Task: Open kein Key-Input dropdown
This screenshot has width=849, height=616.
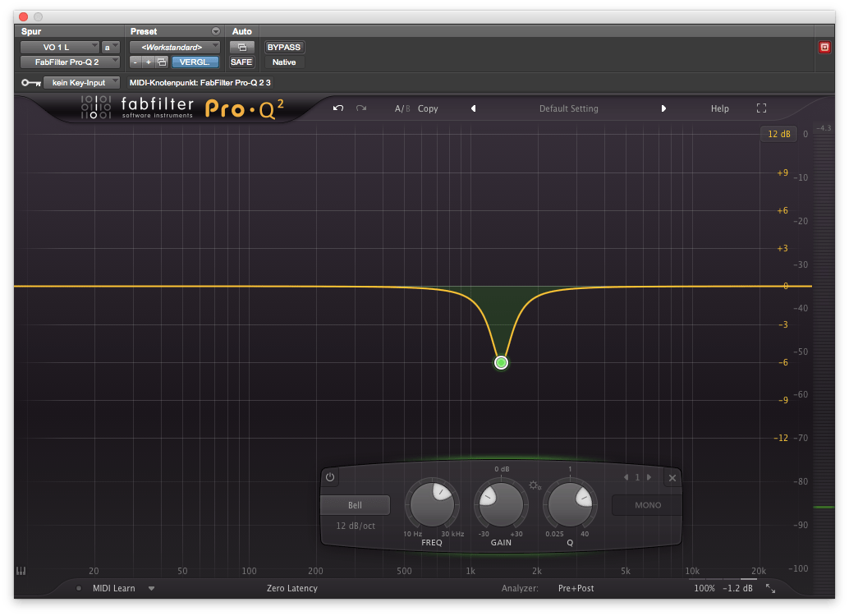Action: [82, 82]
